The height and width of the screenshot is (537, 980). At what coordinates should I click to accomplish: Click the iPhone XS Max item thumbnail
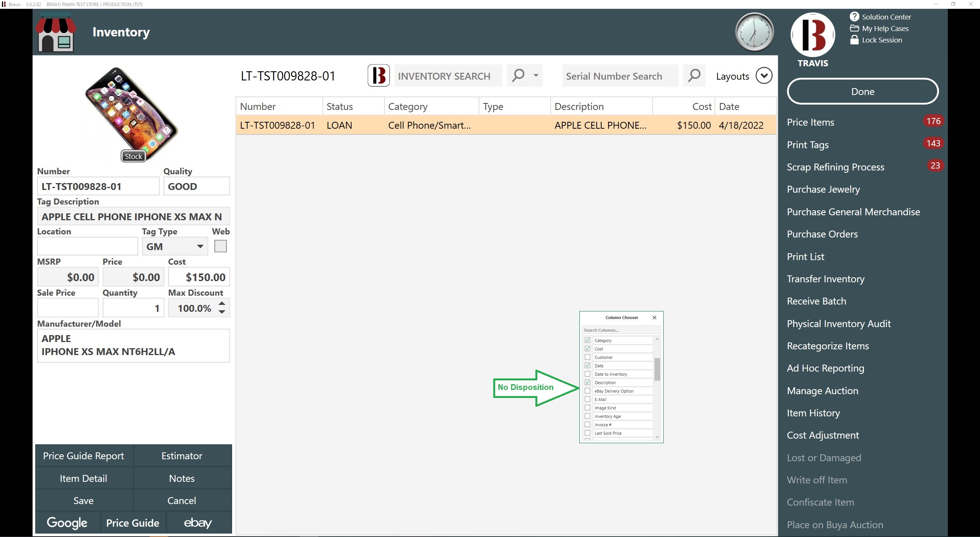(131, 114)
